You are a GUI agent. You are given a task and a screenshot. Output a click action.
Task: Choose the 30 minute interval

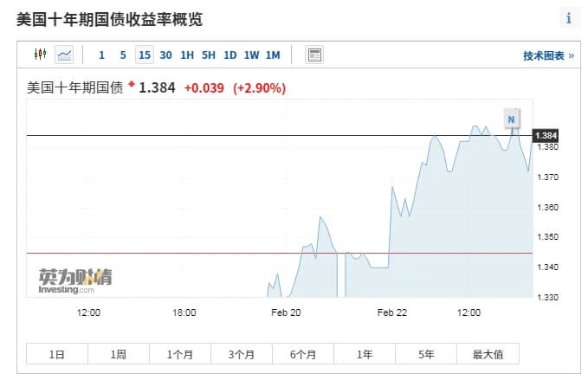[x=165, y=55]
